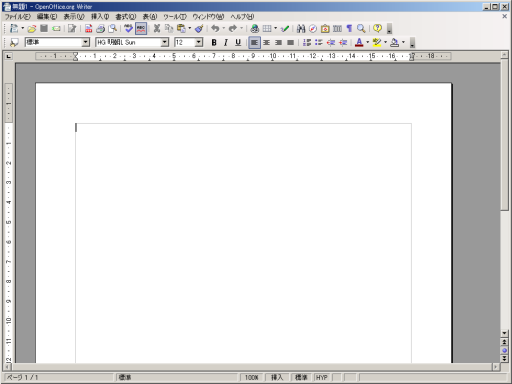Open the 編集 (Edit) menu
The height and width of the screenshot is (384, 512).
(47, 16)
